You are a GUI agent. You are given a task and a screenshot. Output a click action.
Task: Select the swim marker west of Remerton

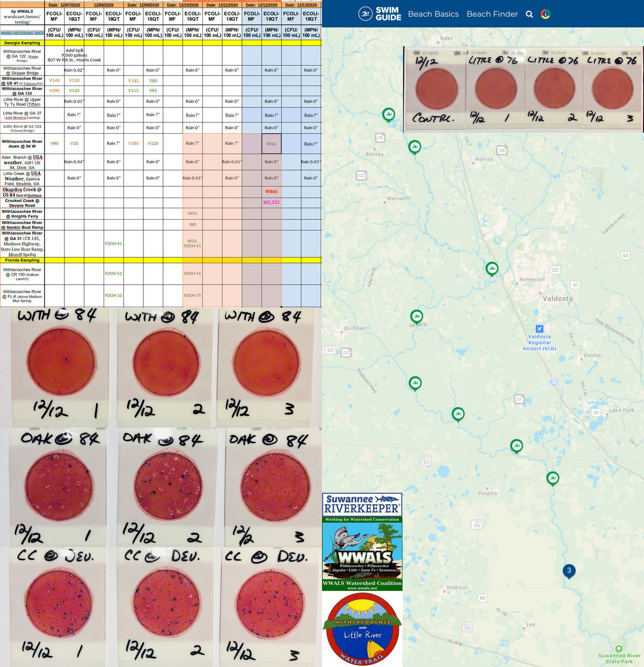492,269
